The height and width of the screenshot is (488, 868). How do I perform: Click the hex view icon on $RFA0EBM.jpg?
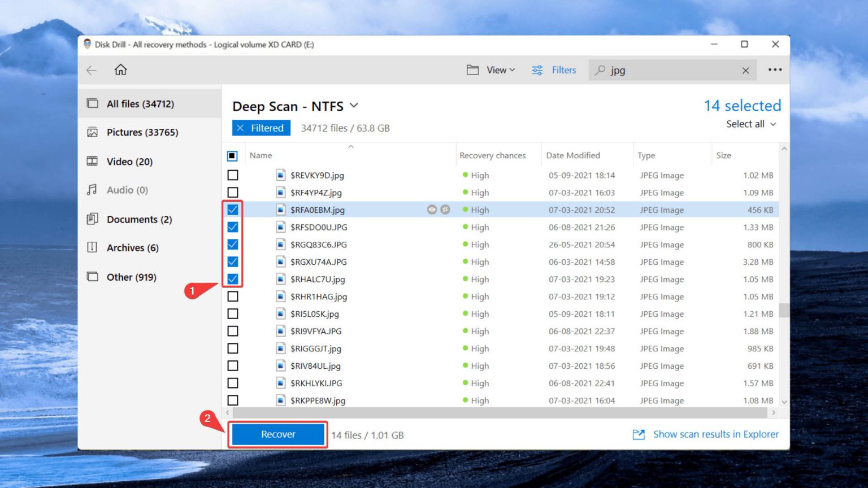point(446,210)
